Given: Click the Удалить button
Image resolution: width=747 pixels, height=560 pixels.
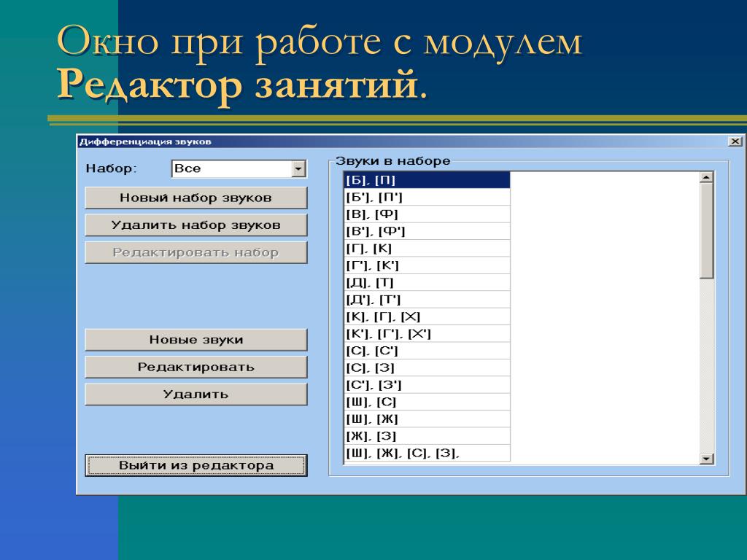Looking at the screenshot, I should [x=196, y=394].
